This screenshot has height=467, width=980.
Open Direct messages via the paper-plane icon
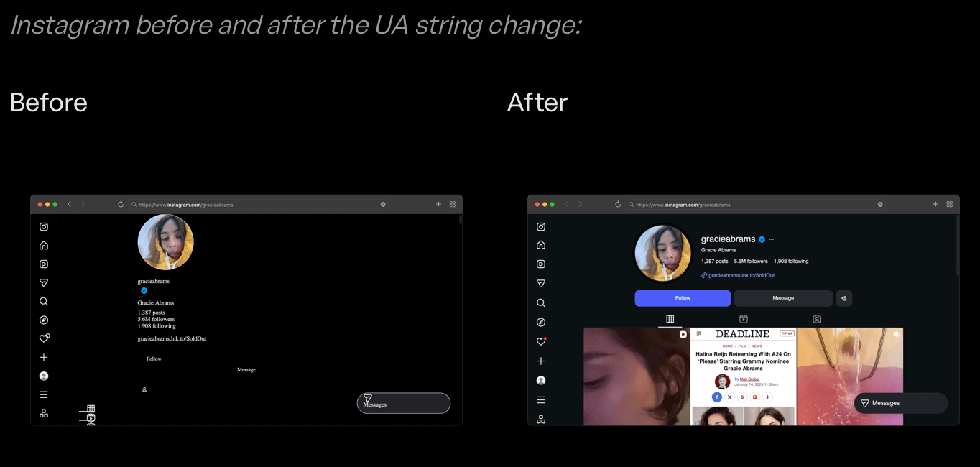coord(540,283)
